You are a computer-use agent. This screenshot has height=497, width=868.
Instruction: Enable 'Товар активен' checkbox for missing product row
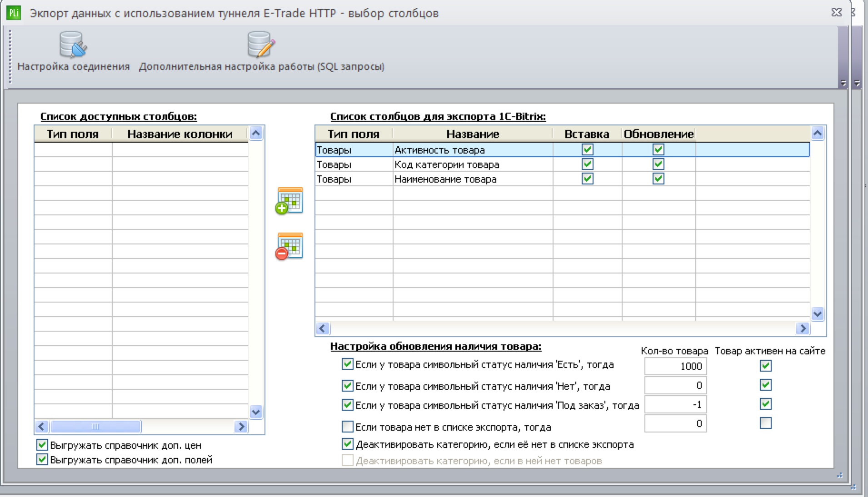[x=766, y=423]
